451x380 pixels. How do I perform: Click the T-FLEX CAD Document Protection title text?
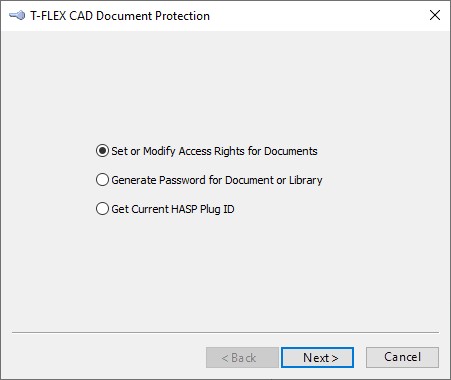pos(120,16)
